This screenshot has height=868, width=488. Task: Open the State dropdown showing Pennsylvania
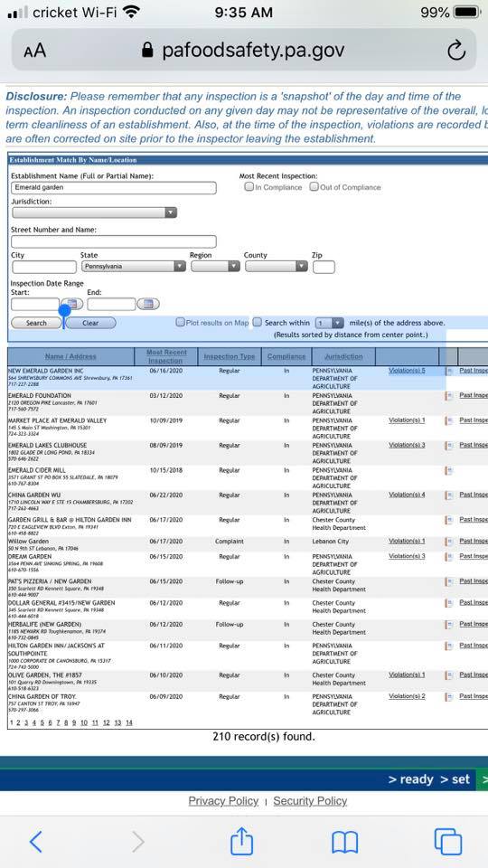click(x=134, y=266)
